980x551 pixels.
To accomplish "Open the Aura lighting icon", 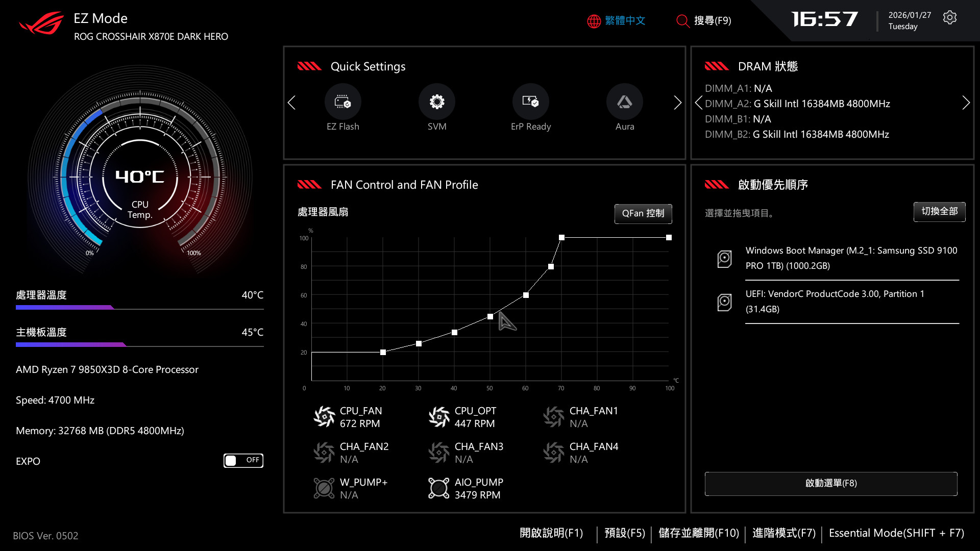I will pos(624,102).
